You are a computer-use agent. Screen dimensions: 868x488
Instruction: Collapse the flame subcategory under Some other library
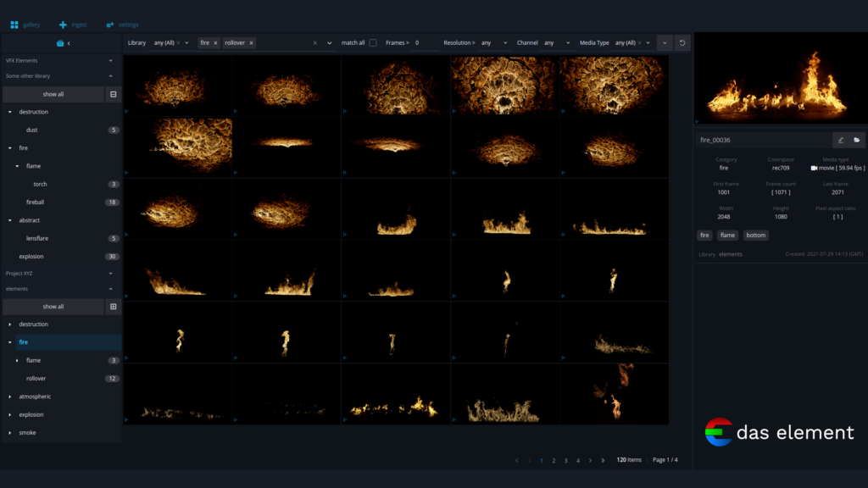(x=17, y=167)
